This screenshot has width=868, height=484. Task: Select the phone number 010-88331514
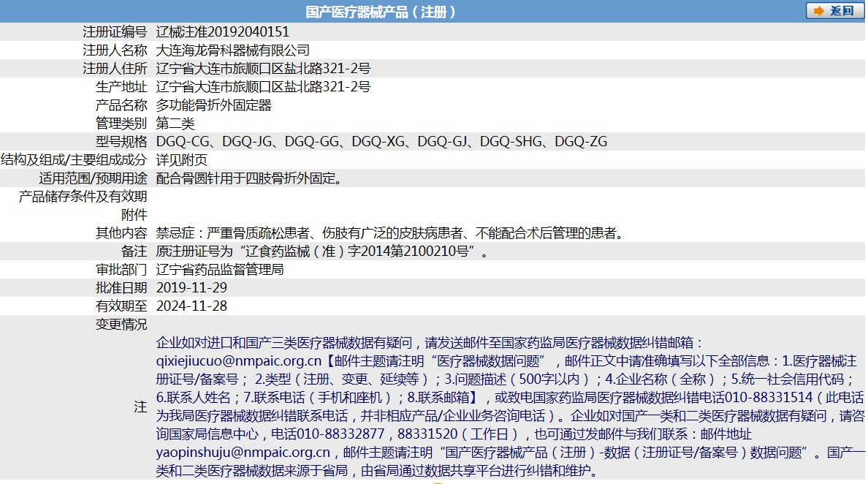769,398
